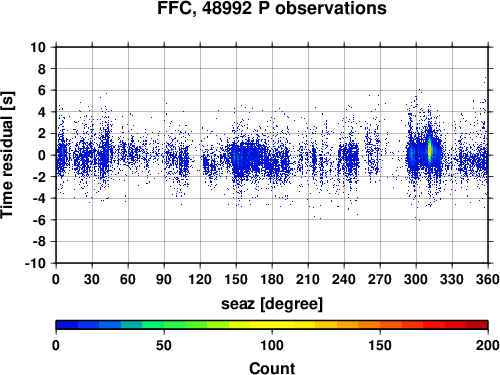Click the 'seaz [degree]' x-axis label

tap(272, 304)
